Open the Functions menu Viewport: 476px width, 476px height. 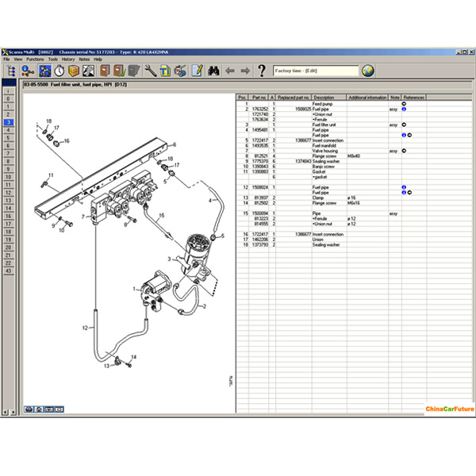pyautogui.click(x=35, y=59)
